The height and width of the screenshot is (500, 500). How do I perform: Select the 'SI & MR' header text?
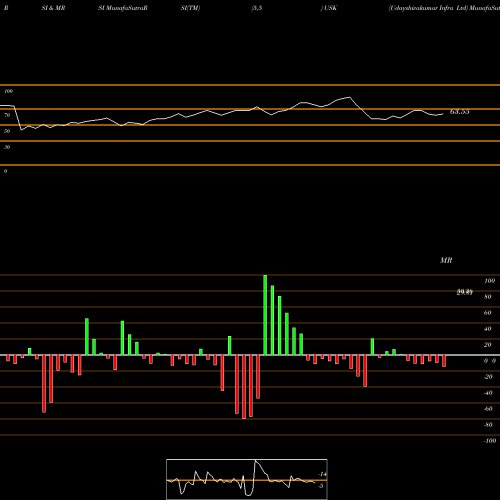pyautogui.click(x=53, y=8)
